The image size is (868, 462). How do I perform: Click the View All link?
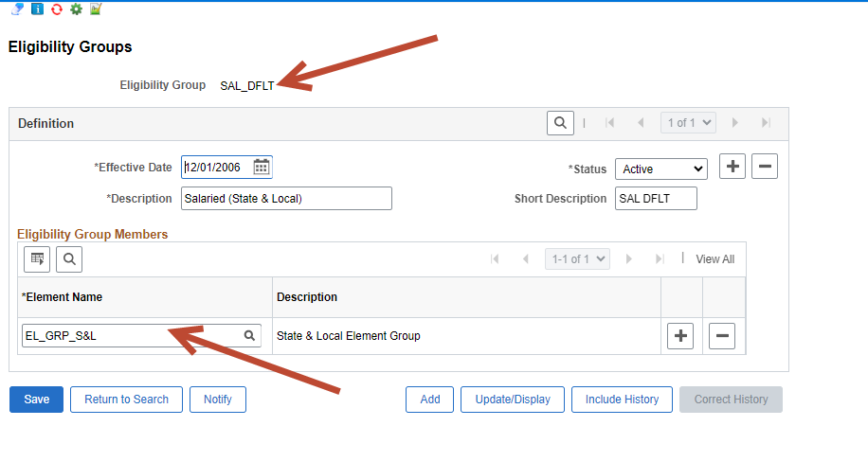[715, 259]
